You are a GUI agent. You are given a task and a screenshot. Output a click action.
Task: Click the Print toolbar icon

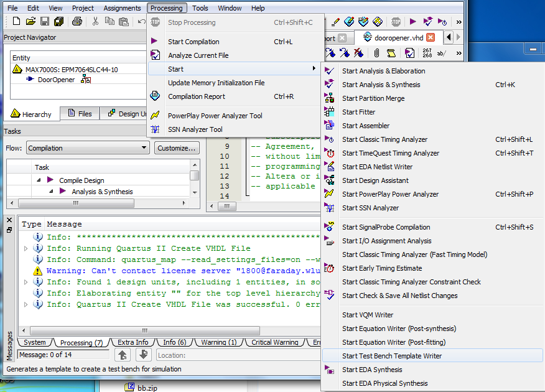click(77, 22)
